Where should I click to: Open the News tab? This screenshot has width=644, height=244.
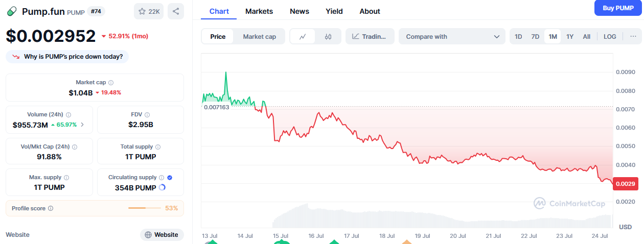click(x=300, y=11)
